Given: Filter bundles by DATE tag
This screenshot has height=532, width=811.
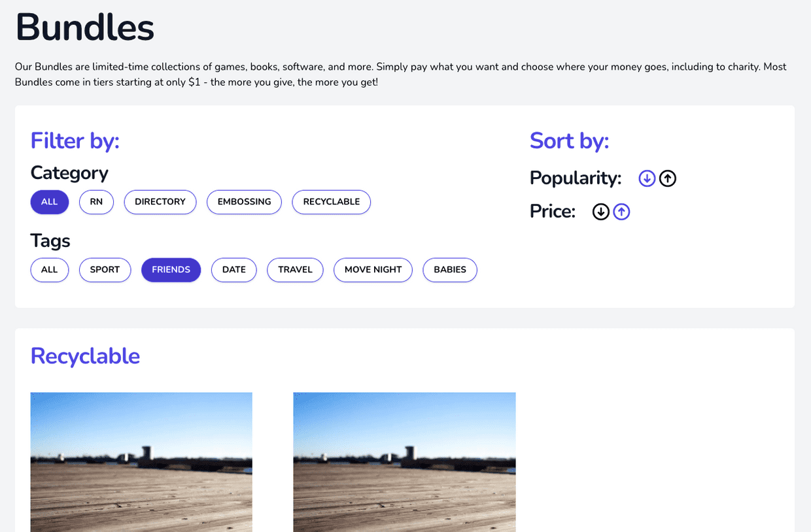Looking at the screenshot, I should coord(234,270).
